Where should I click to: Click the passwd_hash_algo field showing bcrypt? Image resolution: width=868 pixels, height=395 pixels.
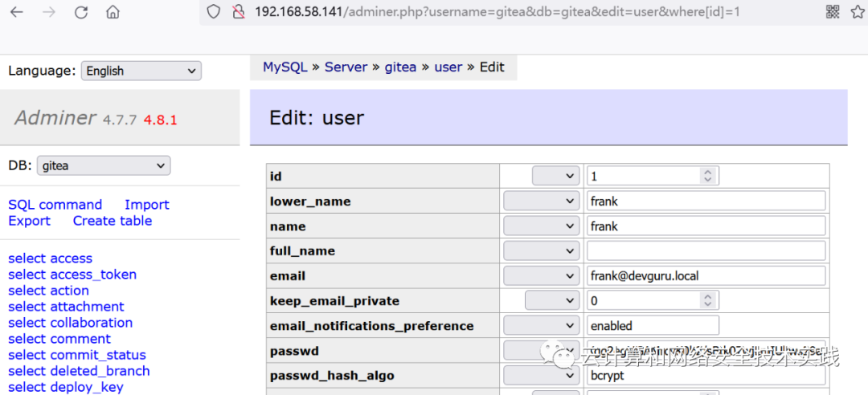pyautogui.click(x=706, y=376)
